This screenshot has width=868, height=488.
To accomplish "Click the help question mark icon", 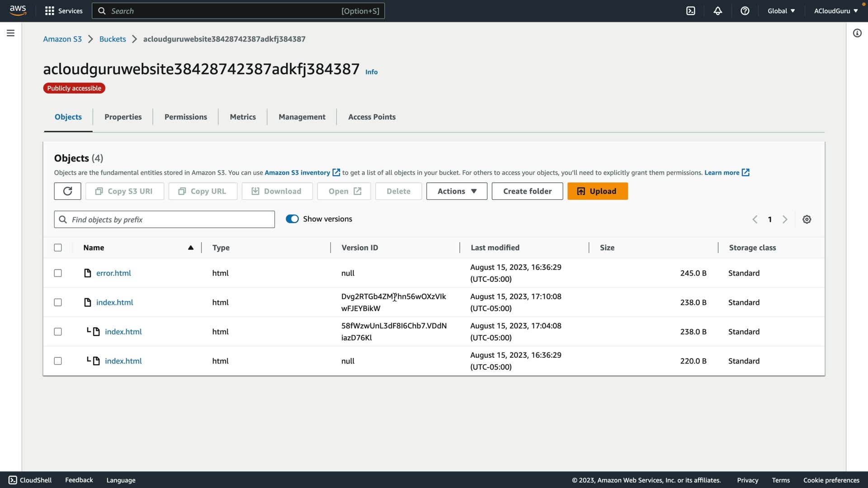I will click(x=745, y=11).
